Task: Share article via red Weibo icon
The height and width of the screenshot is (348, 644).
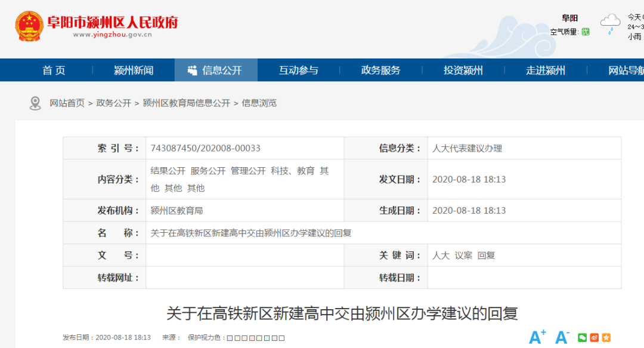Action: point(595,338)
